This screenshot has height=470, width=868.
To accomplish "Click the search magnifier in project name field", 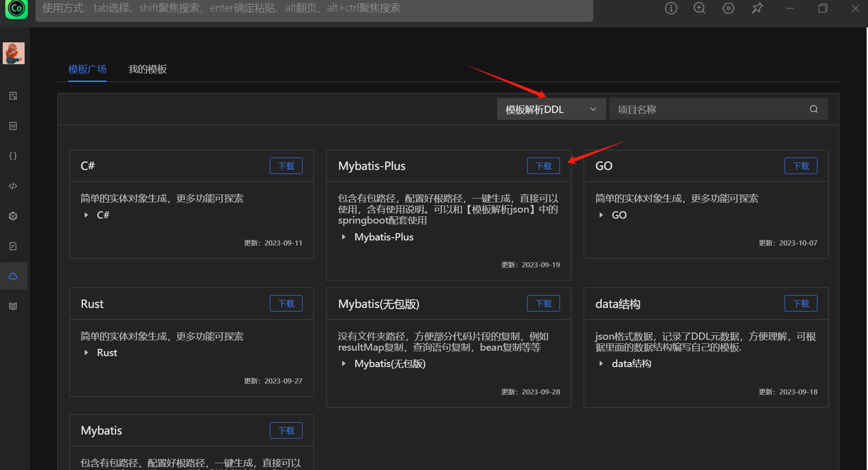I will click(814, 109).
